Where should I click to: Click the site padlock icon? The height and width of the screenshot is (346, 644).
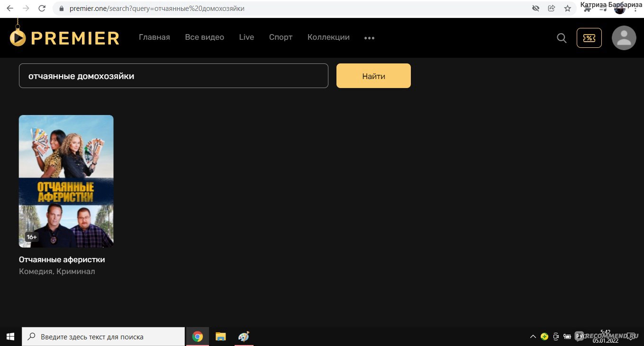(x=61, y=9)
